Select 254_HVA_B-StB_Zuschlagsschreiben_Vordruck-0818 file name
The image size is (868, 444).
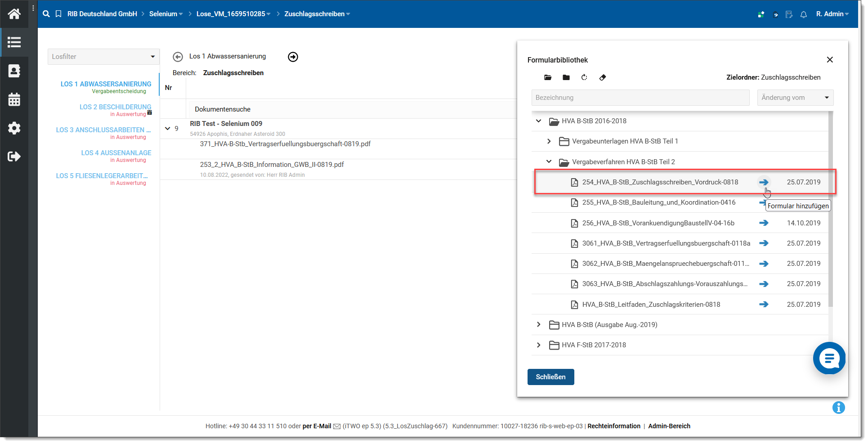660,182
